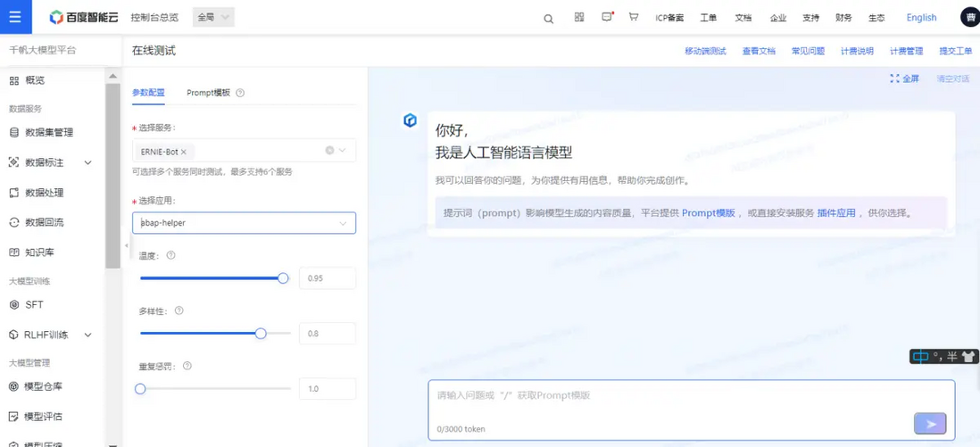This screenshot has height=447, width=980.
Task: Remove the ERNIE-Bot service tag
Action: (x=183, y=152)
